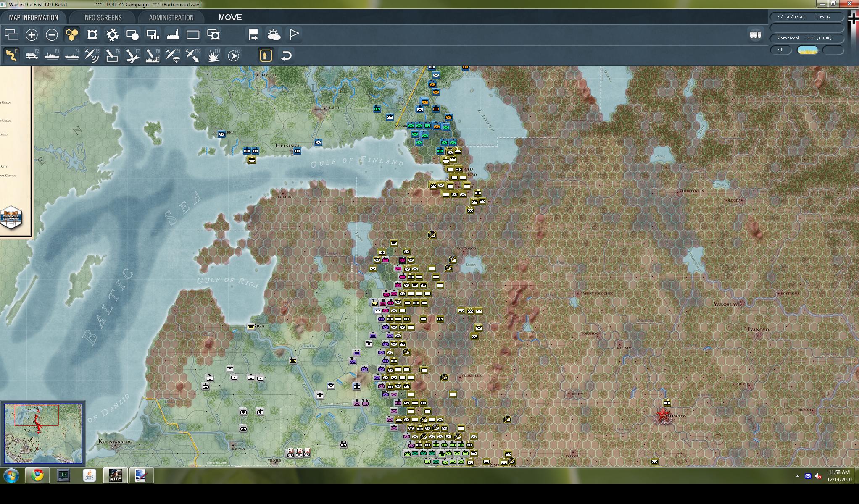Click the yellow up-arrow box icon
The width and height of the screenshot is (859, 504).
(266, 55)
